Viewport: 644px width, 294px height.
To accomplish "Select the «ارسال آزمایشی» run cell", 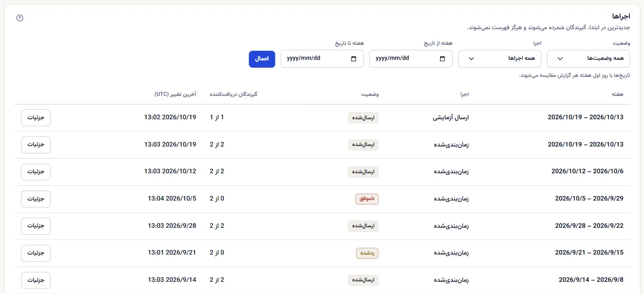I will pos(451,117).
